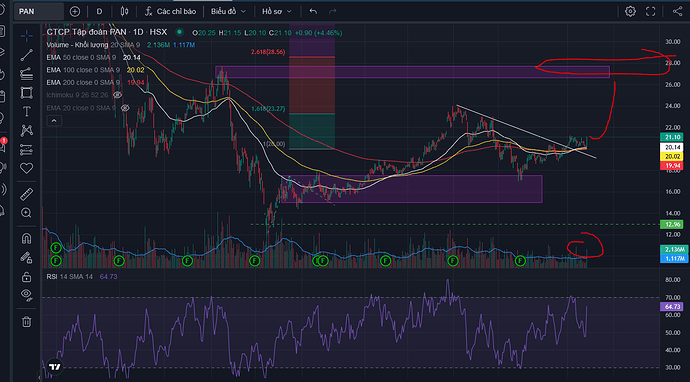This screenshot has height=382, width=690.
Task: Select the ruler measure tool
Action: (x=27, y=194)
